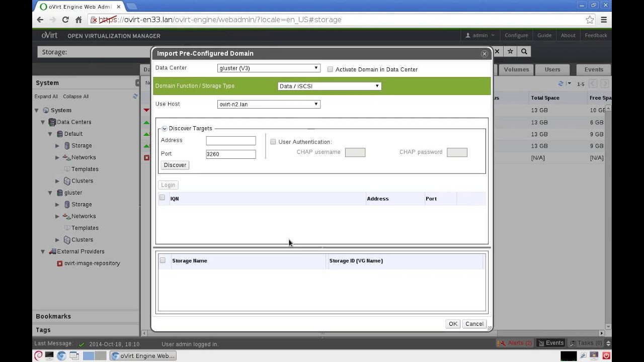Confirm the dialog with OK

coord(453,324)
